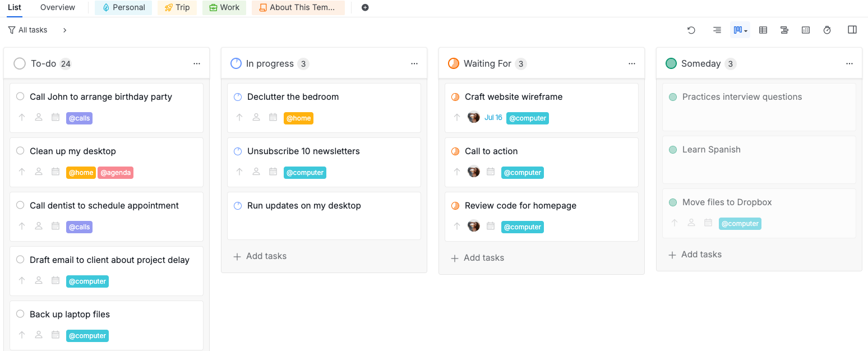
Task: Open the calendar view icon in toolbar
Action: (x=806, y=30)
